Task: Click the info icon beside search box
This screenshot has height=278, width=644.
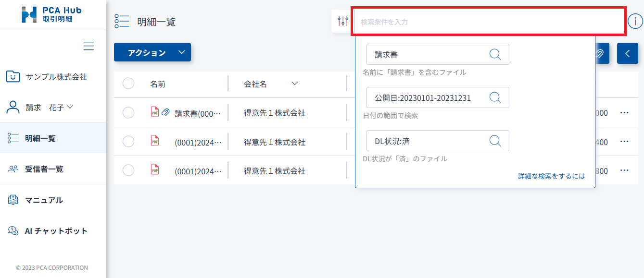Action: (x=635, y=21)
